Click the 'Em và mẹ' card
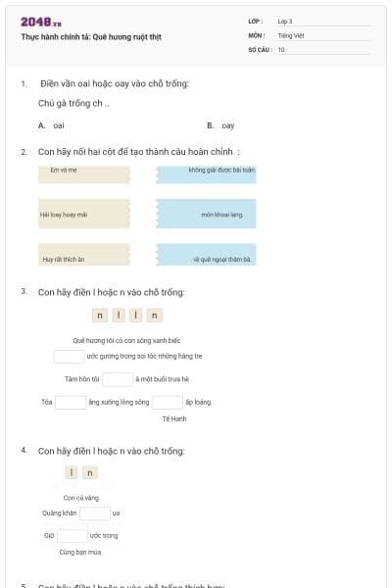Screen dimensions: 392x588 point(84,174)
